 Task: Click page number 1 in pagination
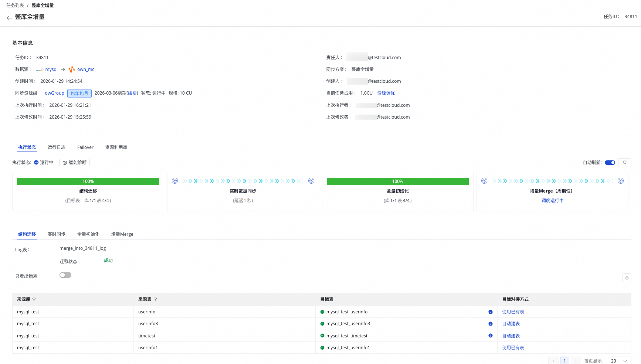click(564, 361)
